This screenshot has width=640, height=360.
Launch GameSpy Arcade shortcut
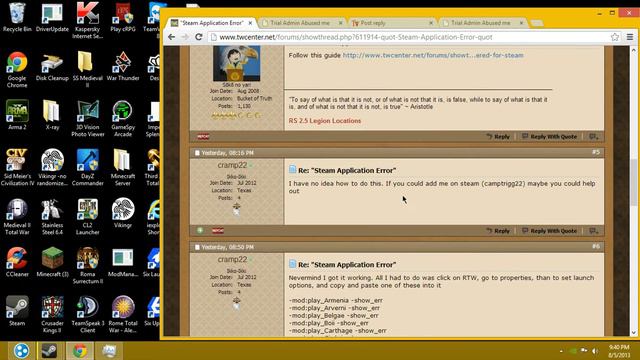(122, 118)
